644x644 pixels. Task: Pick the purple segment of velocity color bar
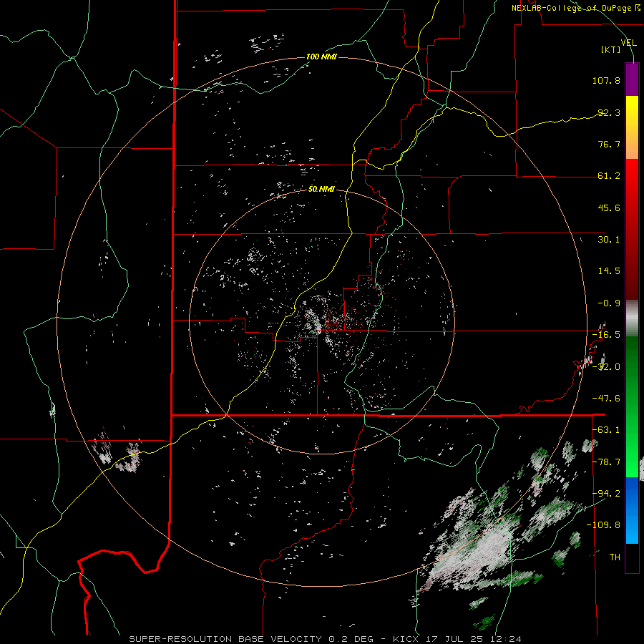coord(632,79)
